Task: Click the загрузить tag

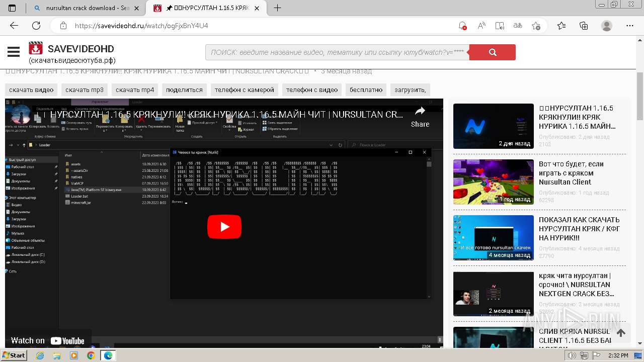Action: (x=411, y=89)
